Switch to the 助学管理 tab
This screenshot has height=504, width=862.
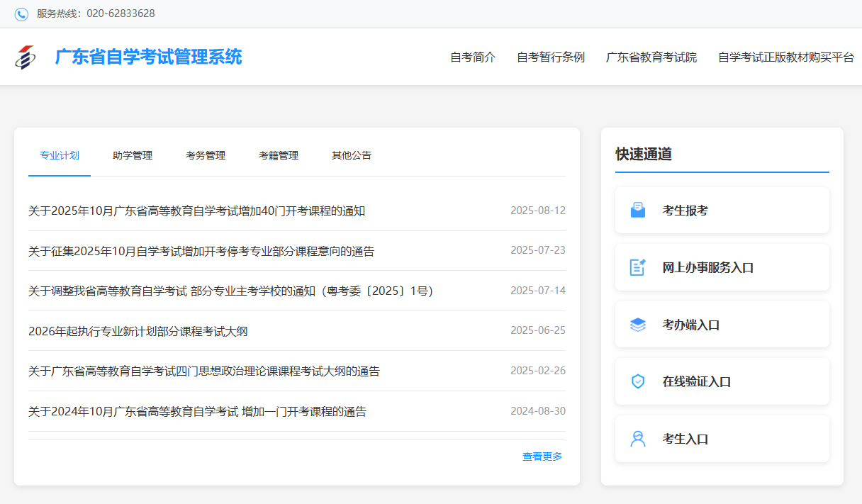pyautogui.click(x=133, y=155)
